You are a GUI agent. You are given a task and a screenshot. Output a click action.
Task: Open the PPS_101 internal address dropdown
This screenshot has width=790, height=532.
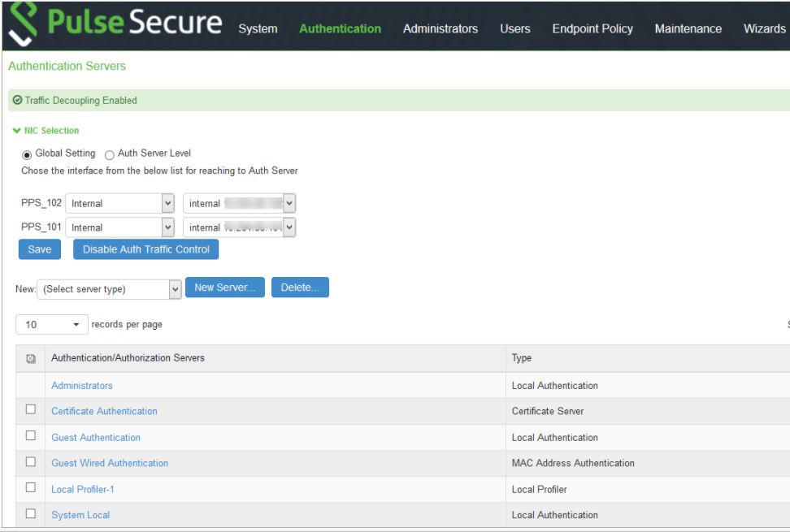click(289, 227)
